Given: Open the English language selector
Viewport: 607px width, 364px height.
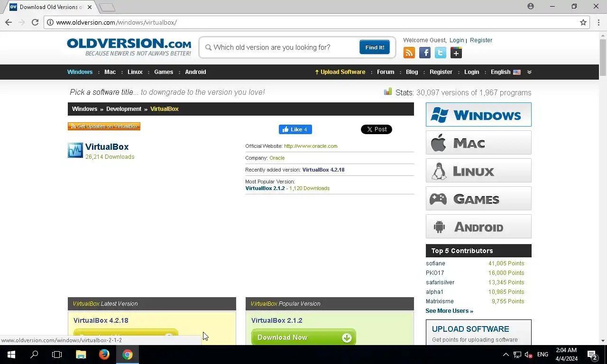Looking at the screenshot, I should tap(506, 72).
